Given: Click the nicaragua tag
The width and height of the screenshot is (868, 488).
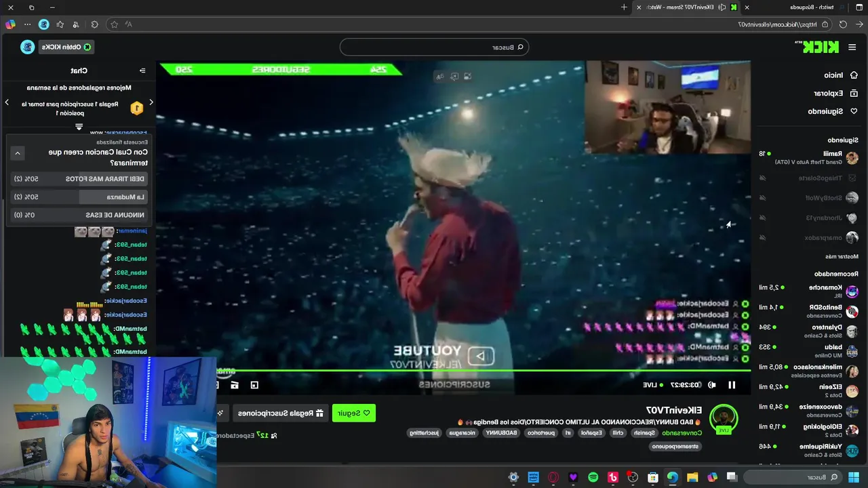Looking at the screenshot, I should point(462,433).
